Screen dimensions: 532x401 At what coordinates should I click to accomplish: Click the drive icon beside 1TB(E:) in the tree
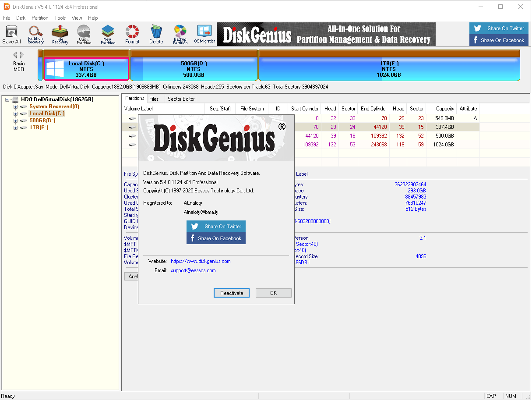pos(24,128)
